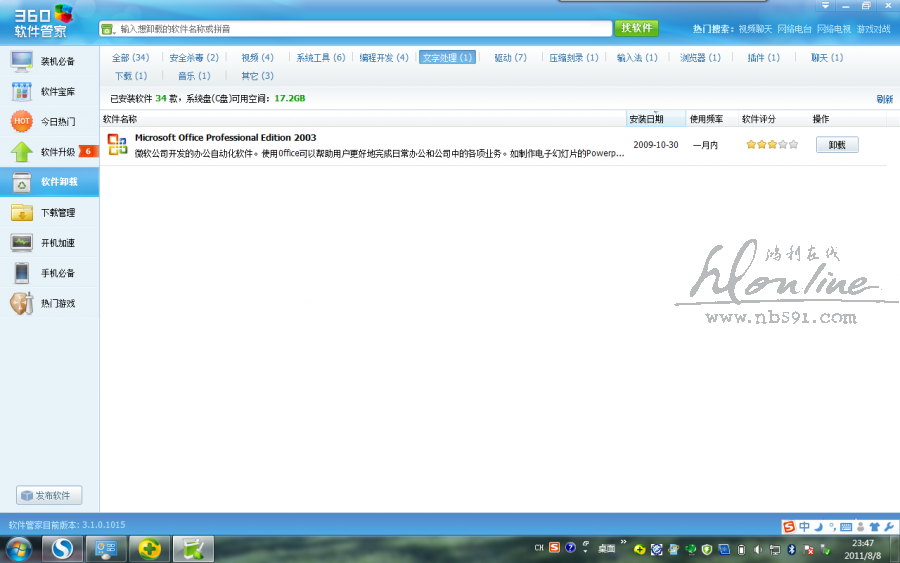Click the software name search field
Screen dimensions: 900x563
pos(360,29)
